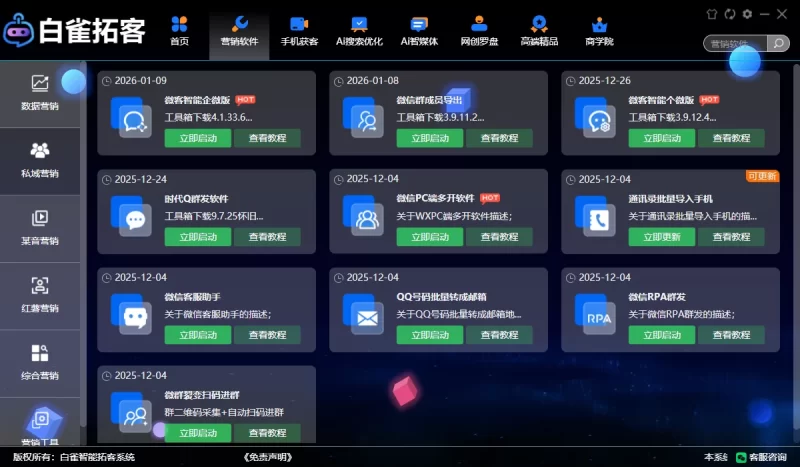View tutorial for 微客智能个微版
800x467 pixels.
(731, 138)
